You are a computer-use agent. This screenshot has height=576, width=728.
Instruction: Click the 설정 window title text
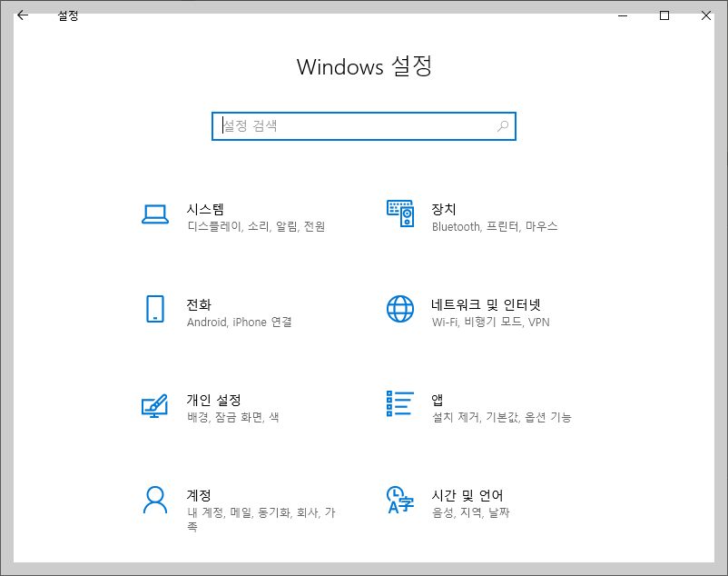(x=68, y=15)
